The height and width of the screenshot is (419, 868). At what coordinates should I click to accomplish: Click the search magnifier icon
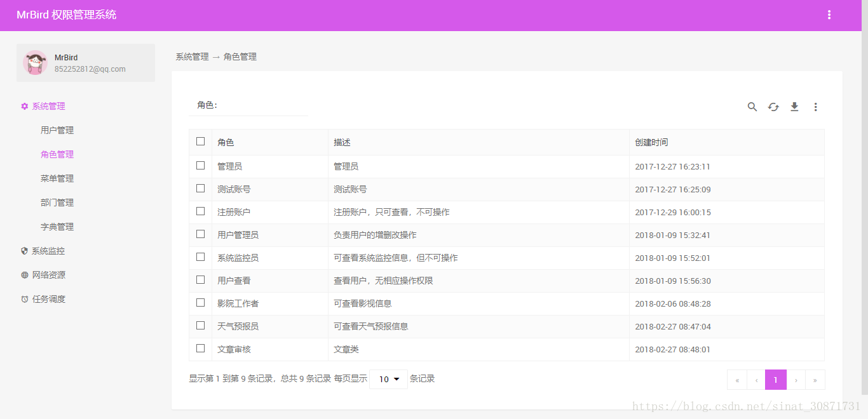click(752, 107)
